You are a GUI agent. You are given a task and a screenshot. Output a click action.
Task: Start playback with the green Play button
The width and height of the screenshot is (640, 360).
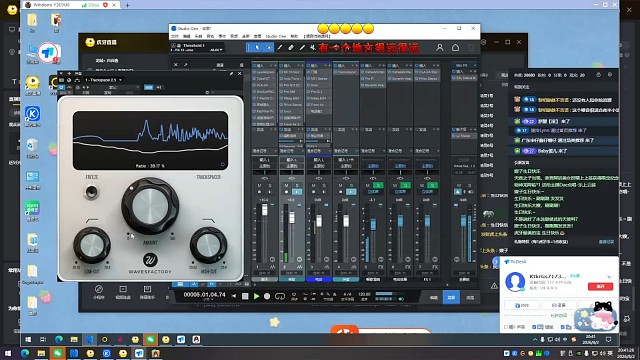click(x=256, y=296)
